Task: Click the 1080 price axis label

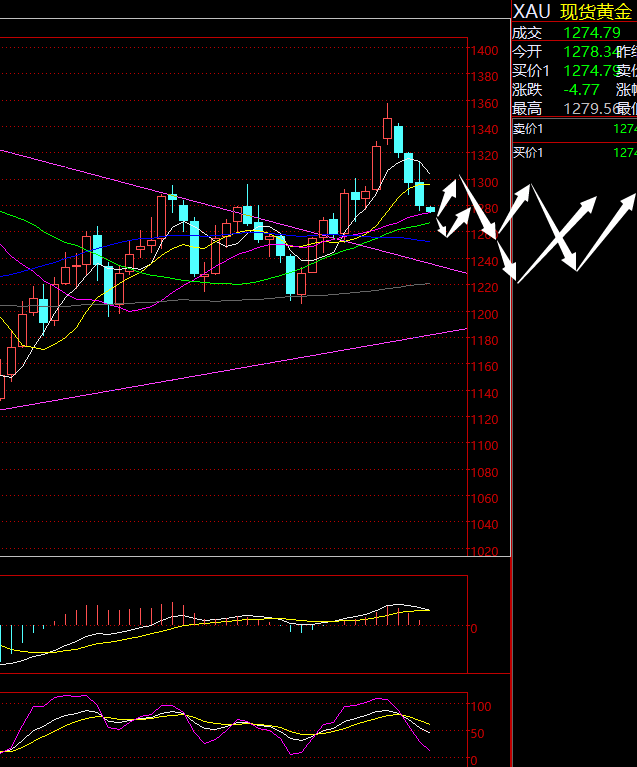Action: coord(484,473)
